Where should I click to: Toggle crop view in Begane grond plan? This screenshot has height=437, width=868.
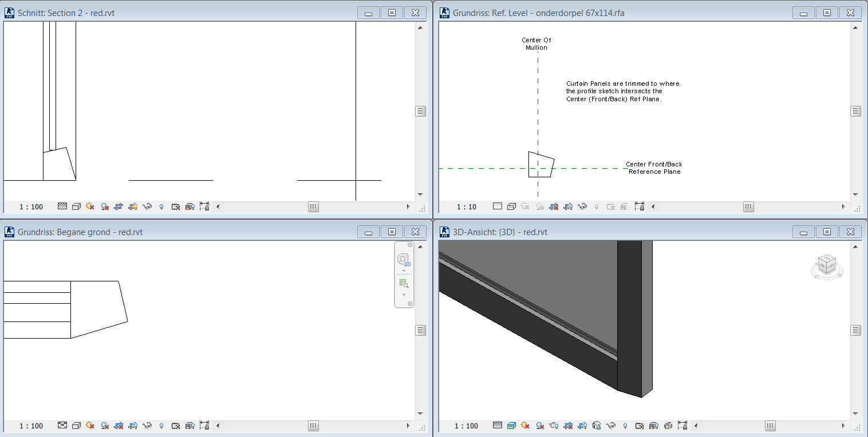(119, 426)
